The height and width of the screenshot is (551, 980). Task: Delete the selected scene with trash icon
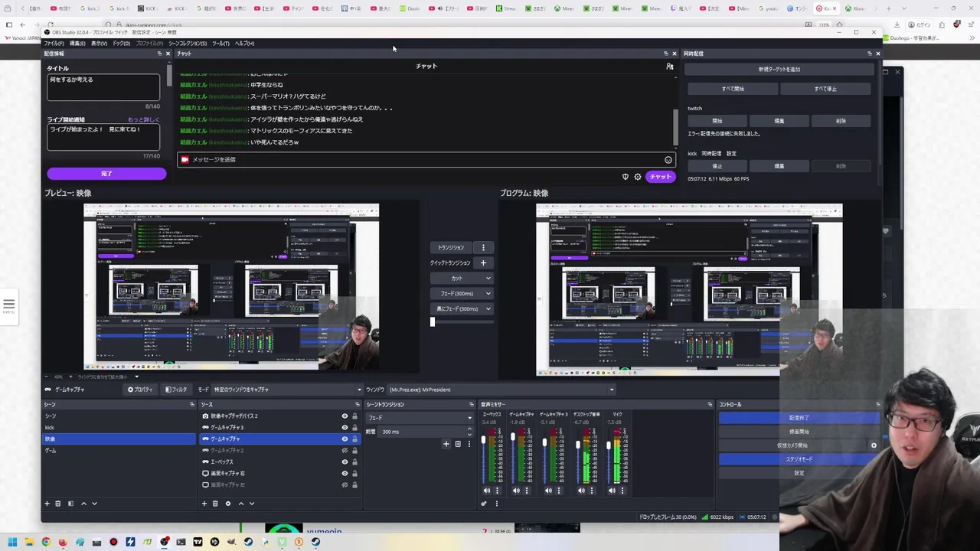57,504
